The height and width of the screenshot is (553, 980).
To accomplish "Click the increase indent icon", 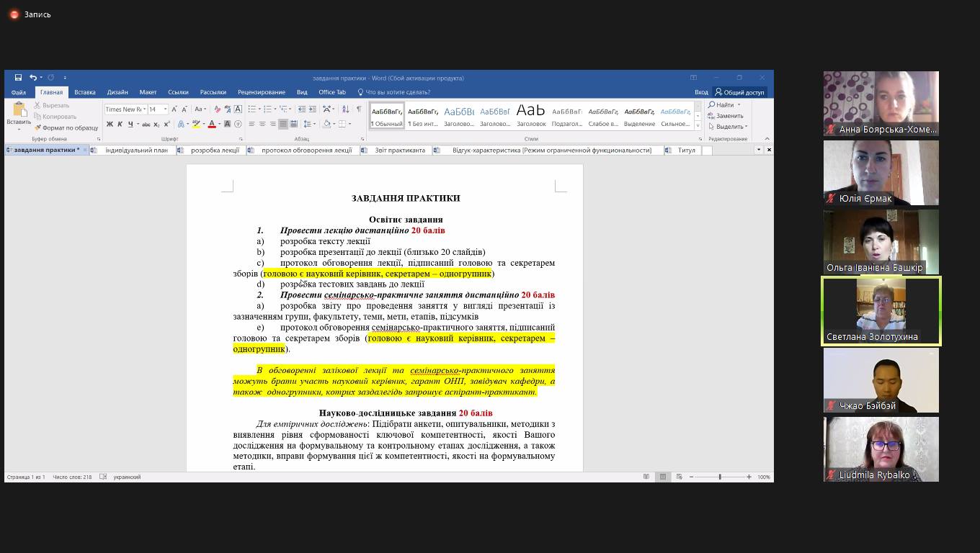I will [313, 109].
